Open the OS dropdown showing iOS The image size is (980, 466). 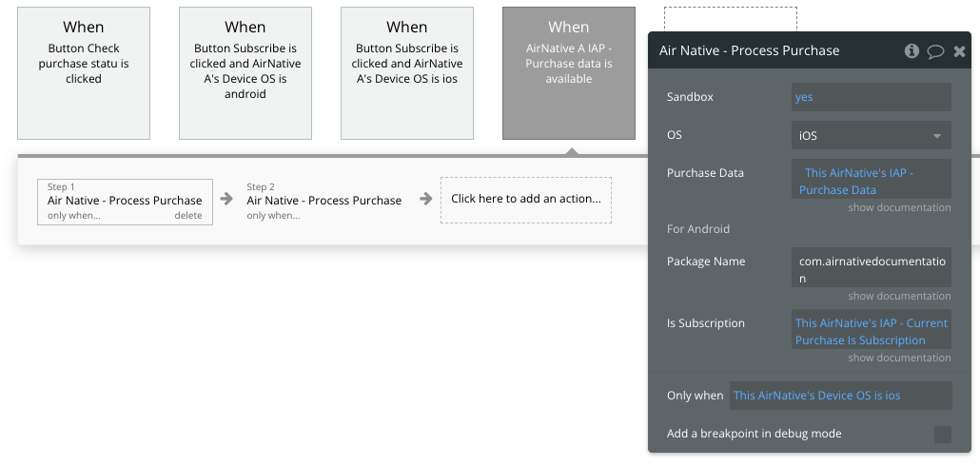click(871, 135)
